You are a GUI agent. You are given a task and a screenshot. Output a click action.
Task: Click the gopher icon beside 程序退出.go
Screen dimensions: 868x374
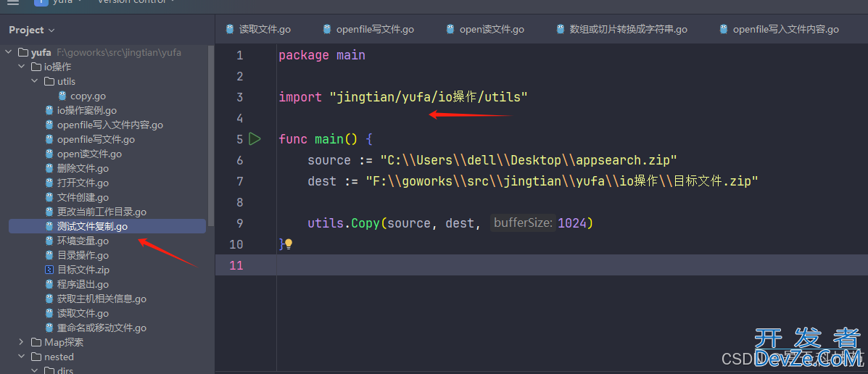[49, 284]
